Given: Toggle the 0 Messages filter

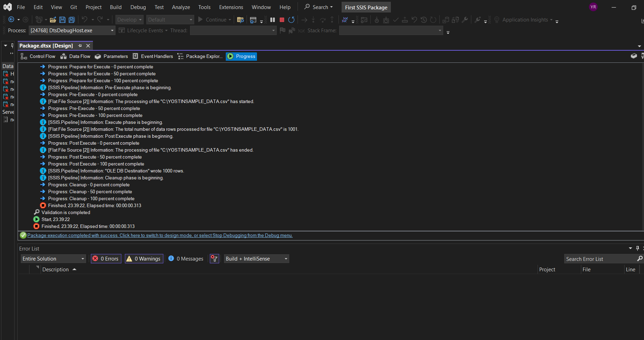Looking at the screenshot, I should pos(186,259).
